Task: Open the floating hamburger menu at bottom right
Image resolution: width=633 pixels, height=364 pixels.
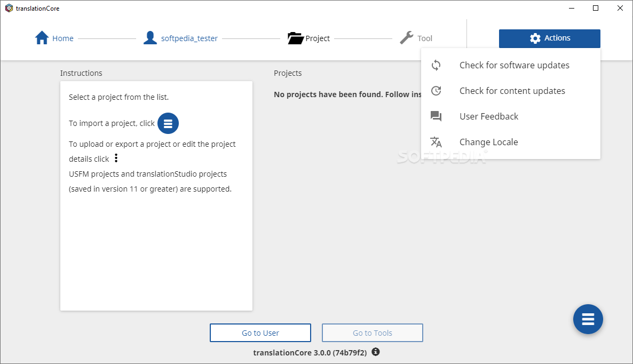Action: tap(588, 319)
